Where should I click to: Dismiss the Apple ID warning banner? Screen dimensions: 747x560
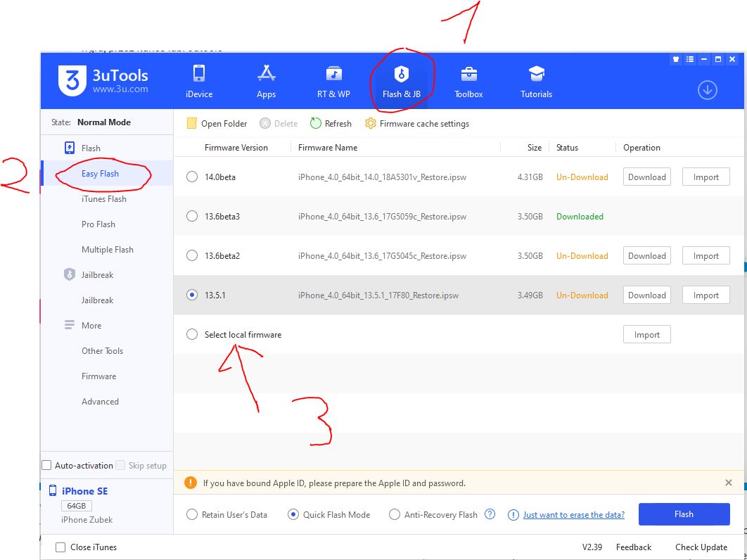tap(729, 483)
